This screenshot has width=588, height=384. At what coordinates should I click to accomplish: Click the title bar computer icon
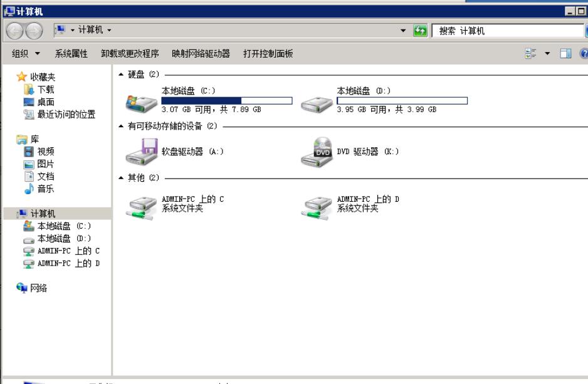9,12
